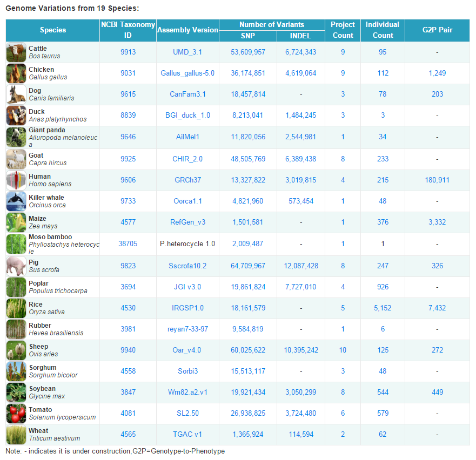Open the Gallus_gallus-5.0 assembly link
Image resolution: width=476 pixels, height=460 pixels.
point(187,73)
